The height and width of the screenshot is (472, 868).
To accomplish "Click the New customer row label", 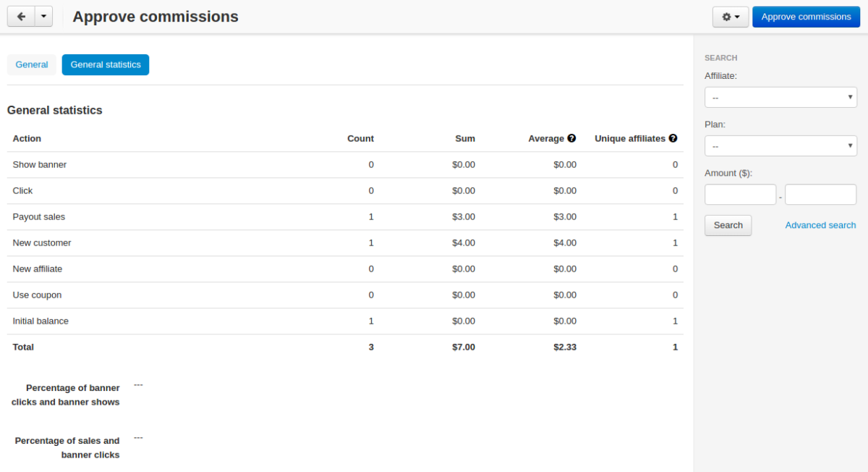I will 42,243.
